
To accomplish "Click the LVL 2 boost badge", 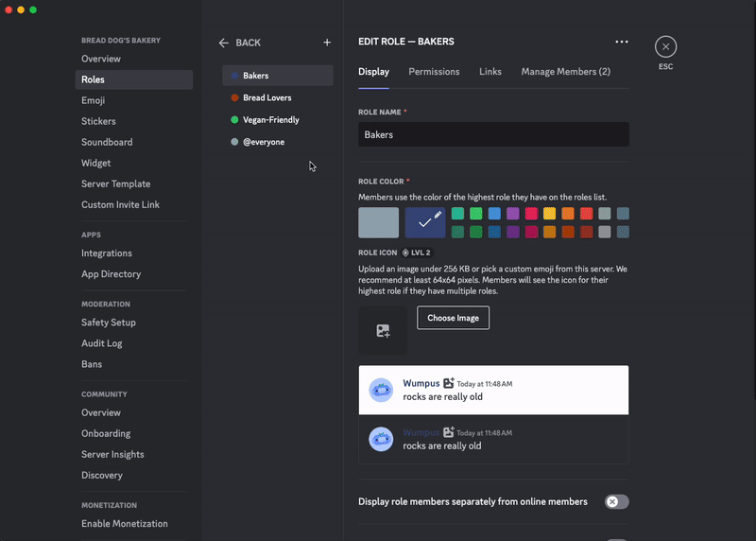I will (x=418, y=253).
